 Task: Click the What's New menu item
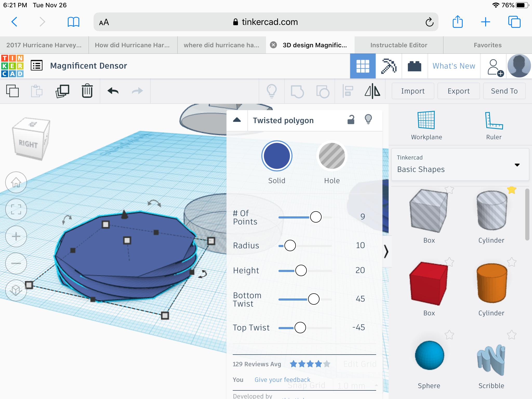click(x=454, y=66)
